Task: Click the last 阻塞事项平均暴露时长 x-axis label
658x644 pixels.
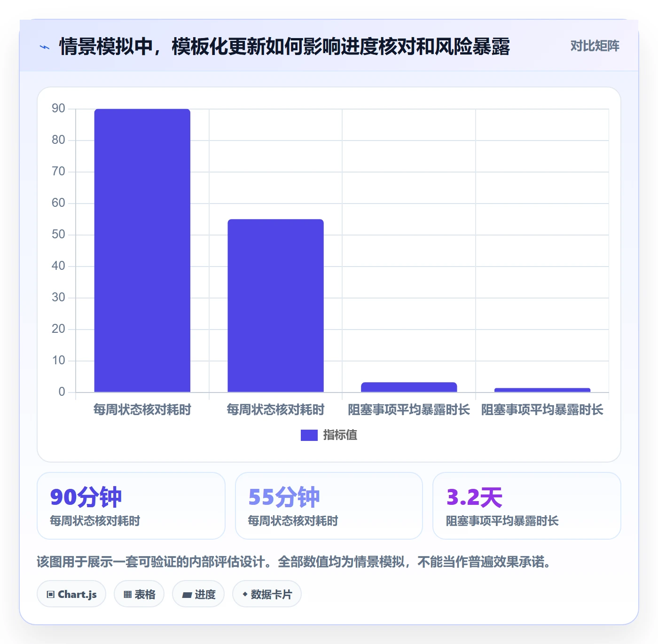Action: tap(542, 410)
